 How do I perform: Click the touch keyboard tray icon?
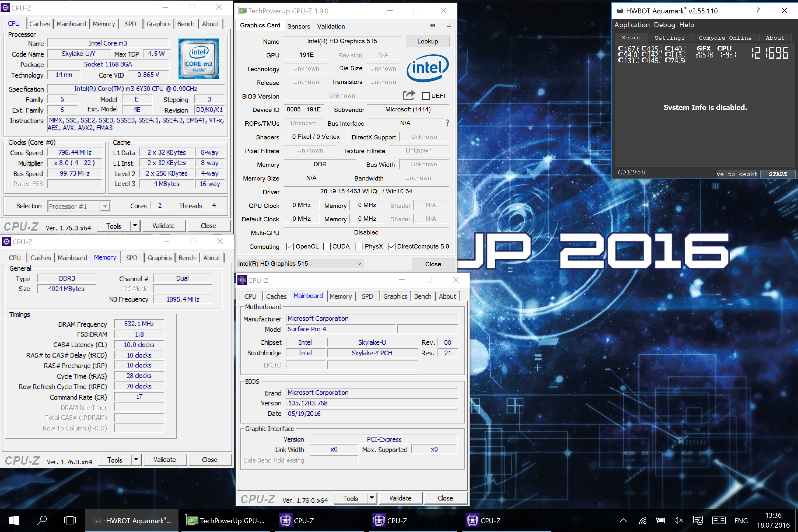coord(719,520)
